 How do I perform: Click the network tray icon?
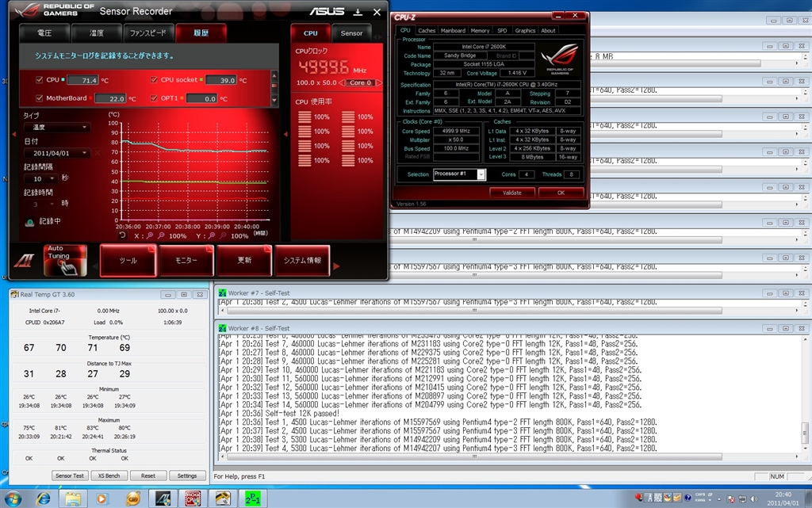click(x=742, y=498)
